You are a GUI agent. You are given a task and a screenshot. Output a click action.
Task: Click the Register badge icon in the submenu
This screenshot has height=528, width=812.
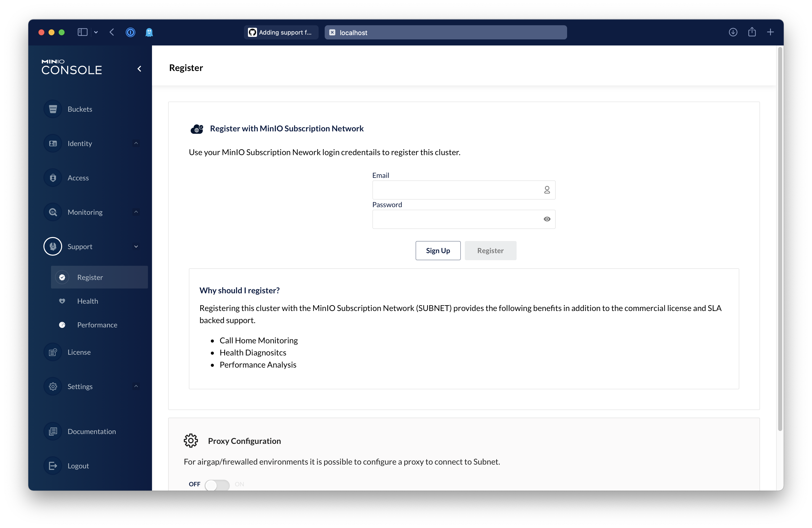pyautogui.click(x=62, y=277)
